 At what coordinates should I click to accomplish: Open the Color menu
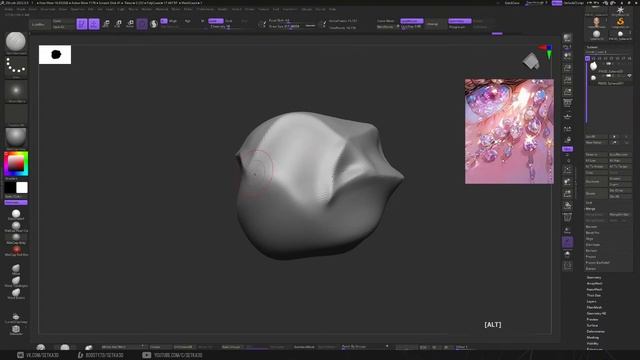pos(33,9)
